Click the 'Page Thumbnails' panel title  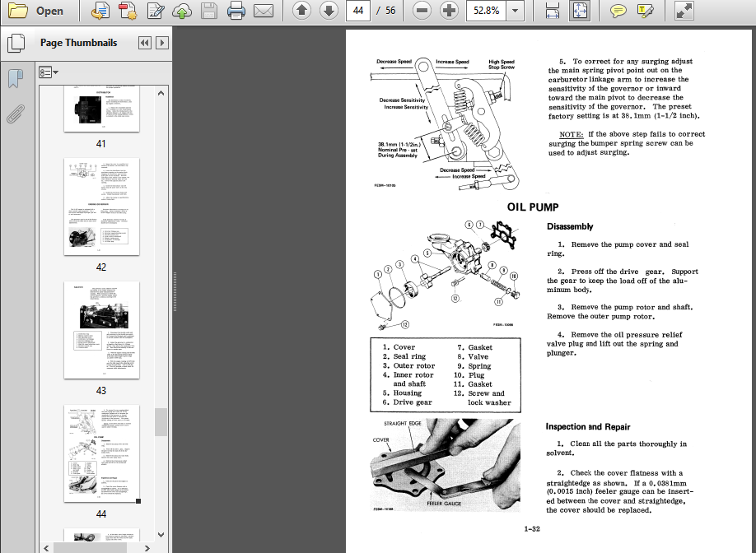78,43
